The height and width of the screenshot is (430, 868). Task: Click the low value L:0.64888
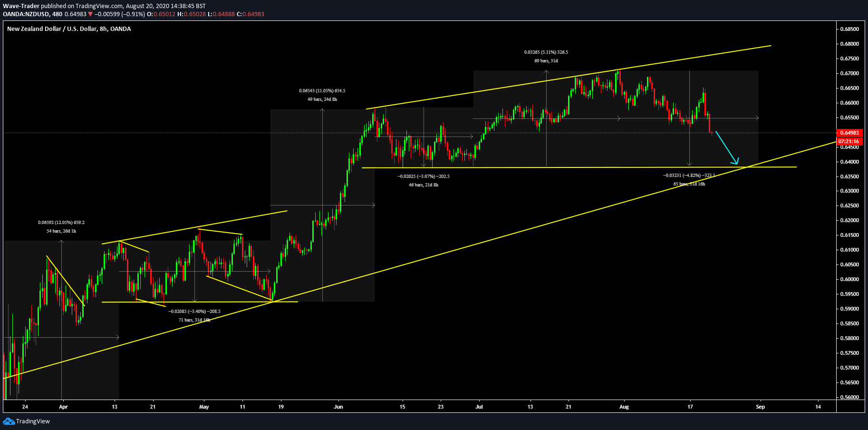221,14
